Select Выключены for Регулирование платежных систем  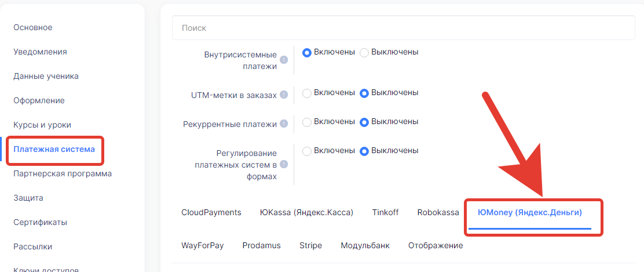pos(364,151)
